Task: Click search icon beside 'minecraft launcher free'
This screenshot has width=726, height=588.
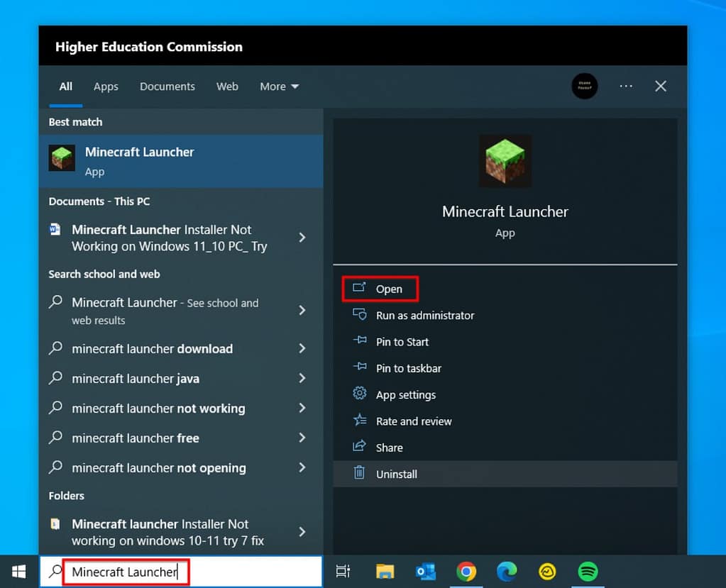Action: tap(55, 437)
